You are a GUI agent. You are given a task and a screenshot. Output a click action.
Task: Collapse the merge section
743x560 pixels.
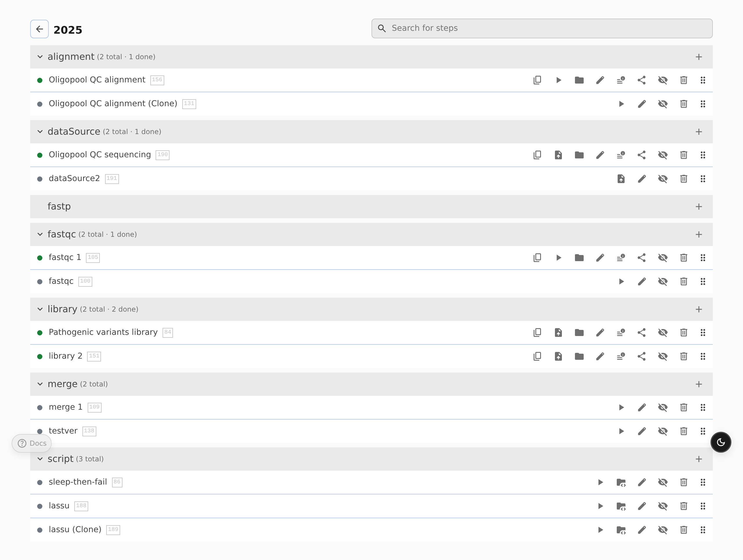pos(40,384)
